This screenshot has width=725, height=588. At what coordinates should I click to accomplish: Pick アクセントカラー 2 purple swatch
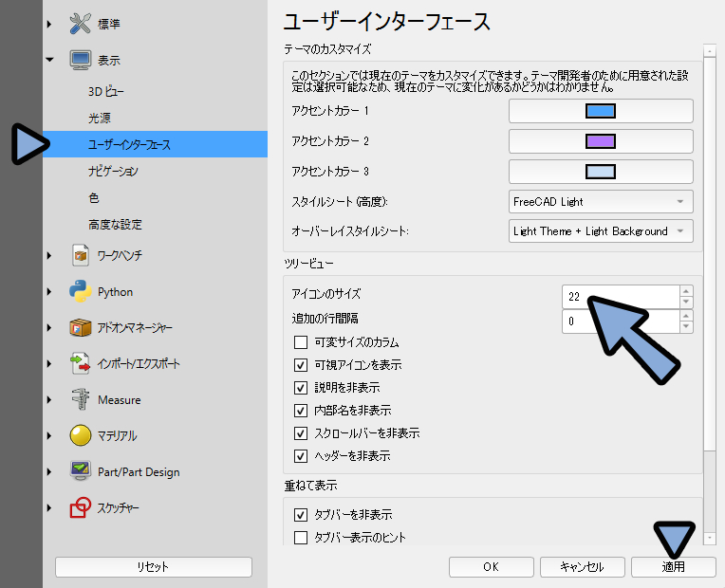pos(601,141)
